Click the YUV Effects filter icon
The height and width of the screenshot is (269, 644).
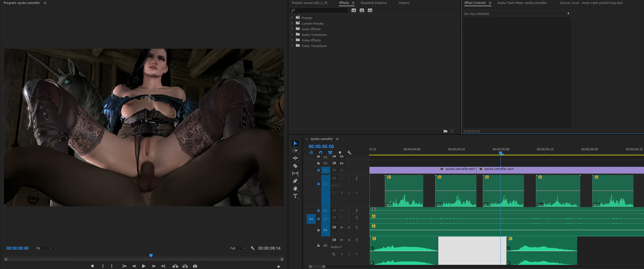(370, 10)
